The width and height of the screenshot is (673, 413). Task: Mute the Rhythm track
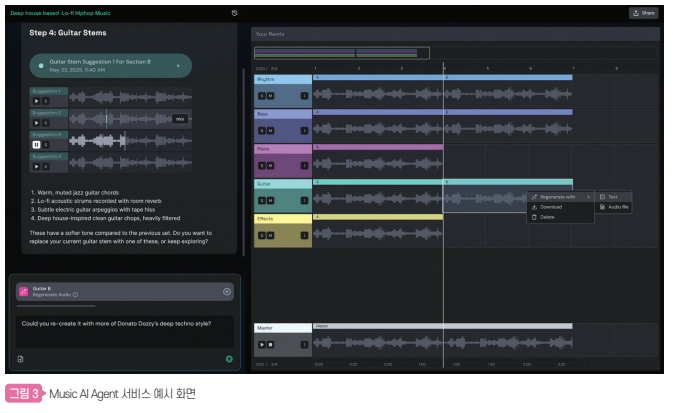coord(270,95)
